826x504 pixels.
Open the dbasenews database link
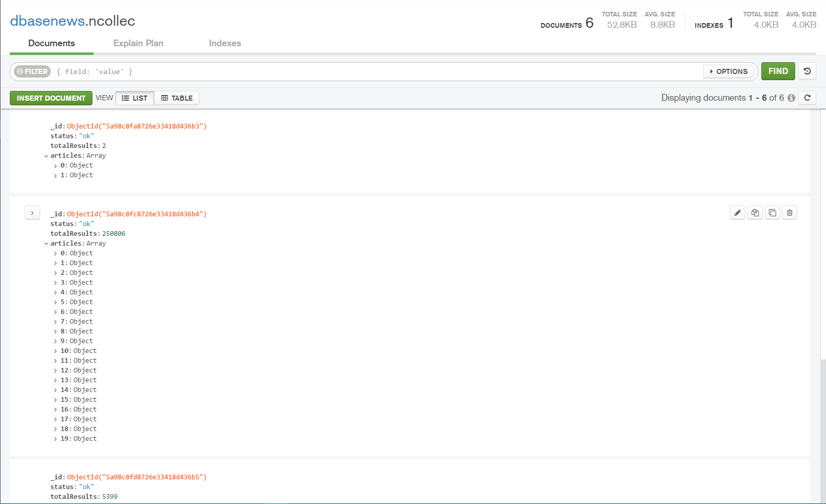(x=47, y=21)
